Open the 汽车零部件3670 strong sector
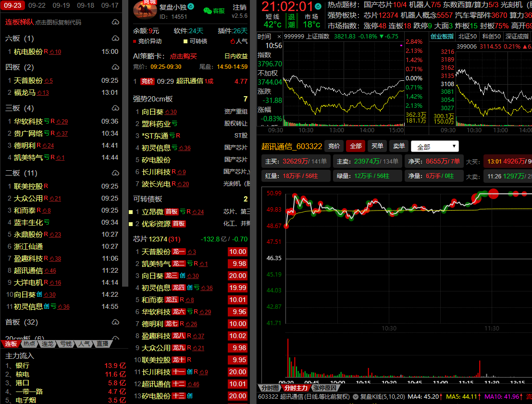This screenshot has width=532, height=404. 481,15
